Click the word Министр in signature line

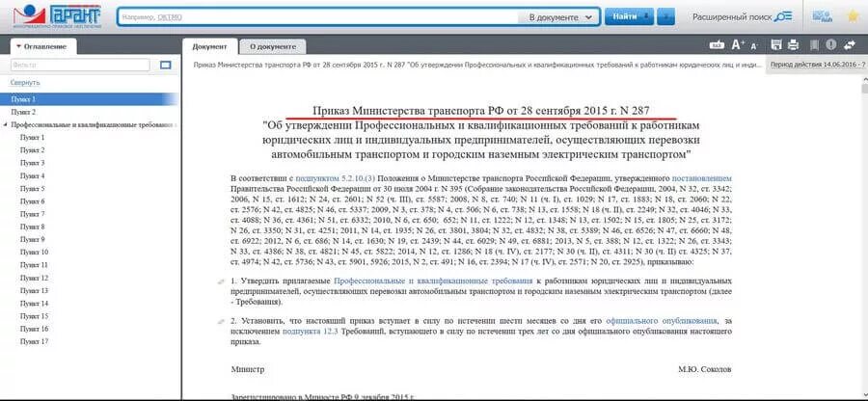(x=248, y=369)
